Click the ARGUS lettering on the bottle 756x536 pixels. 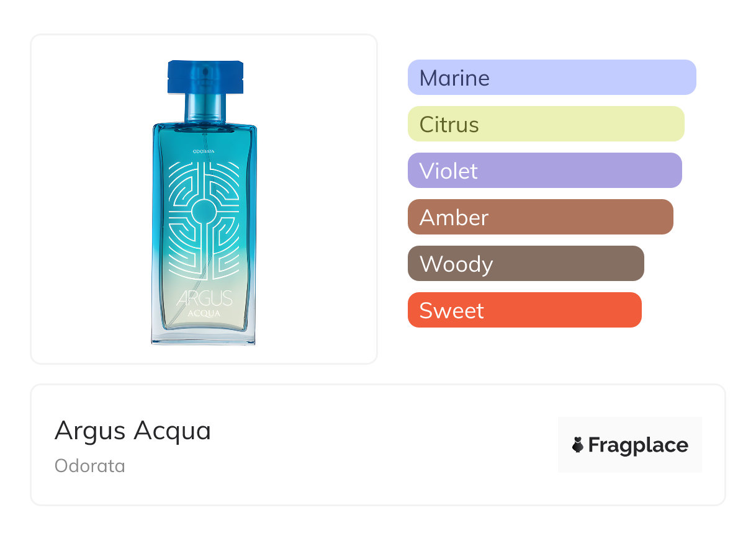pyautogui.click(x=204, y=298)
